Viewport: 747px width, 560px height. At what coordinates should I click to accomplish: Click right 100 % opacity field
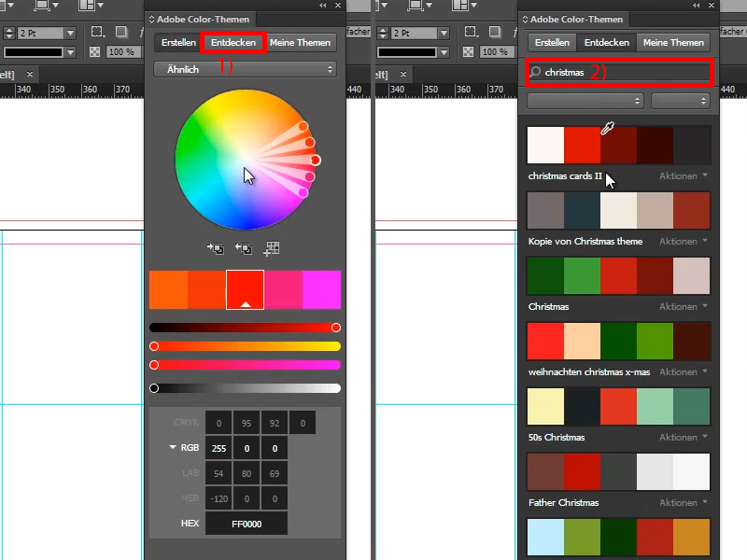click(496, 51)
